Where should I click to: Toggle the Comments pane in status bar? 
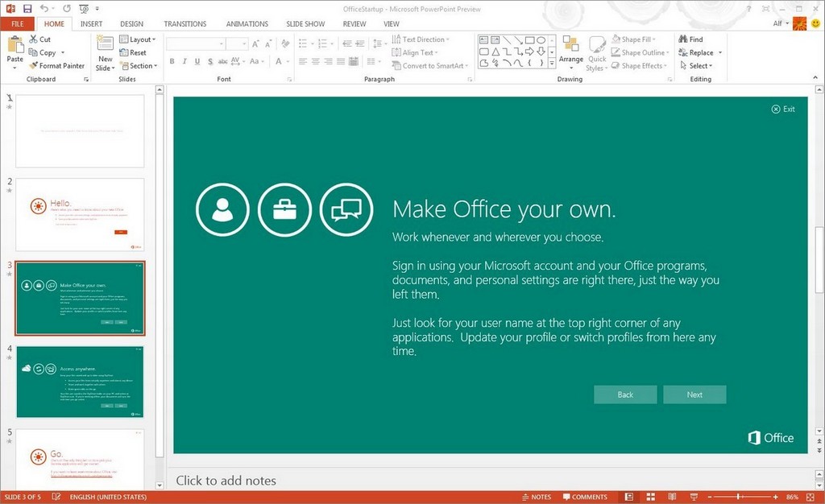tap(585, 497)
